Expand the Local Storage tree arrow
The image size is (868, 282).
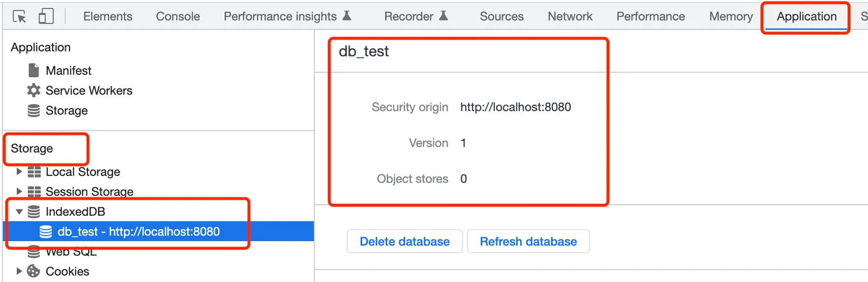pyautogui.click(x=19, y=172)
